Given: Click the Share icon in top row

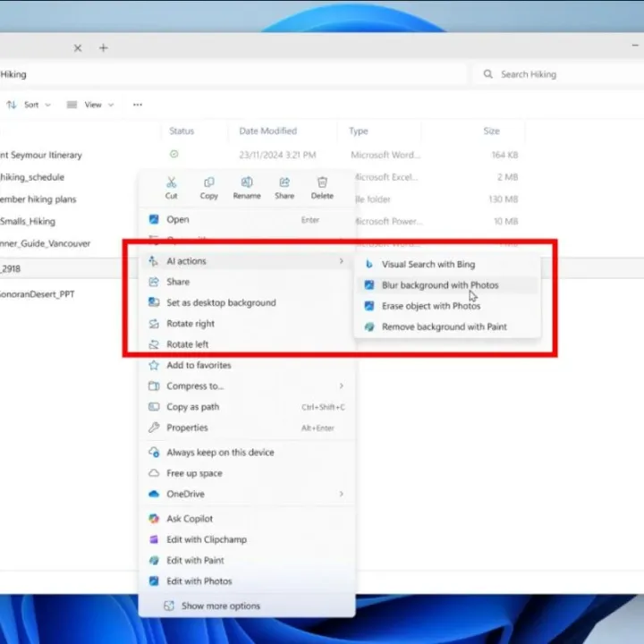Looking at the screenshot, I should click(284, 182).
